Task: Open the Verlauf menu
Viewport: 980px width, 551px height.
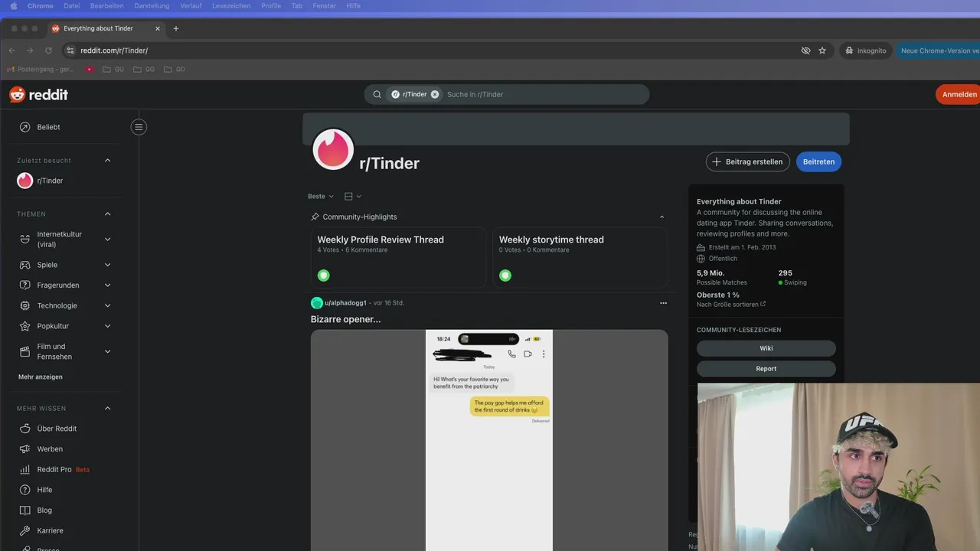Action: pyautogui.click(x=191, y=5)
